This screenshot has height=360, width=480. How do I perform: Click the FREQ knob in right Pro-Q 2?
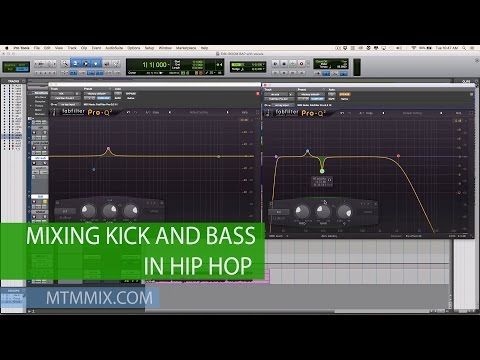click(302, 211)
